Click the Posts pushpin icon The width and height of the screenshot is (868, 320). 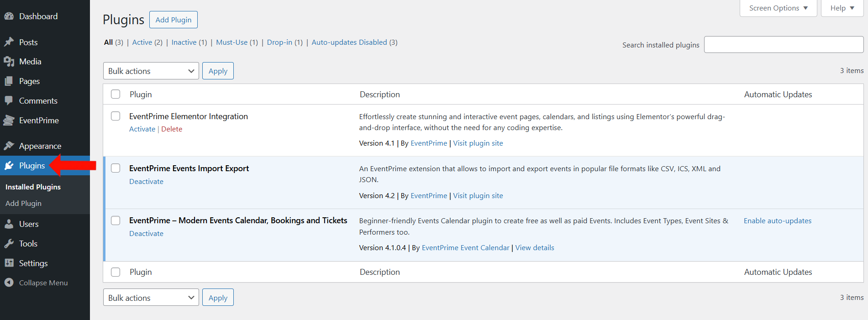coord(9,42)
